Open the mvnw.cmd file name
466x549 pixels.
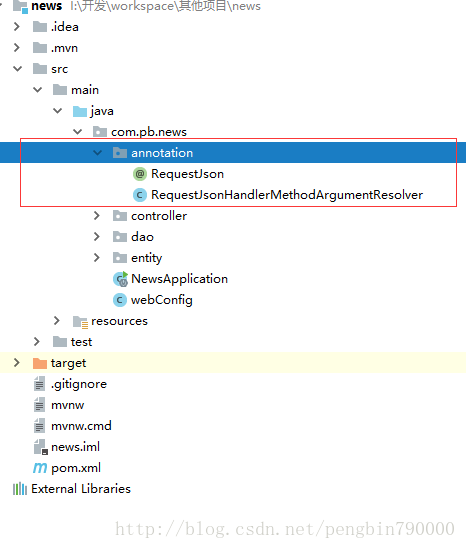[81, 426]
